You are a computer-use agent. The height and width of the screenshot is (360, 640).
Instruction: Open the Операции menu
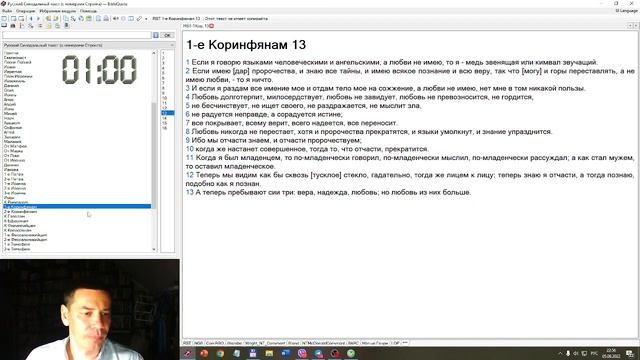25,11
